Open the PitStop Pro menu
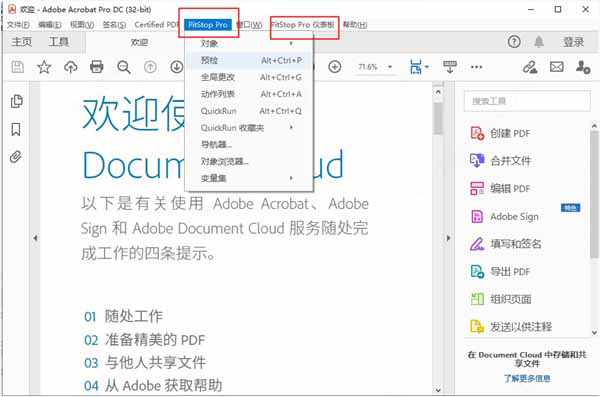Image resolution: width=600 pixels, height=397 pixels. pos(208,25)
